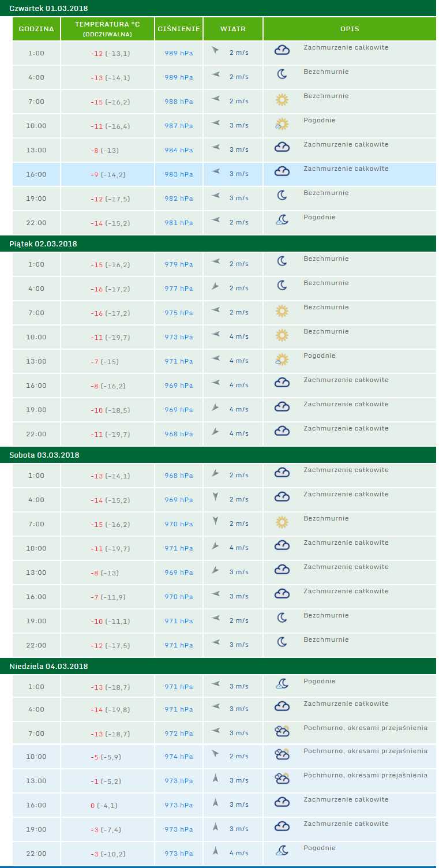Click the 0 (-4,1) temperature value on Niedziela

107,805
